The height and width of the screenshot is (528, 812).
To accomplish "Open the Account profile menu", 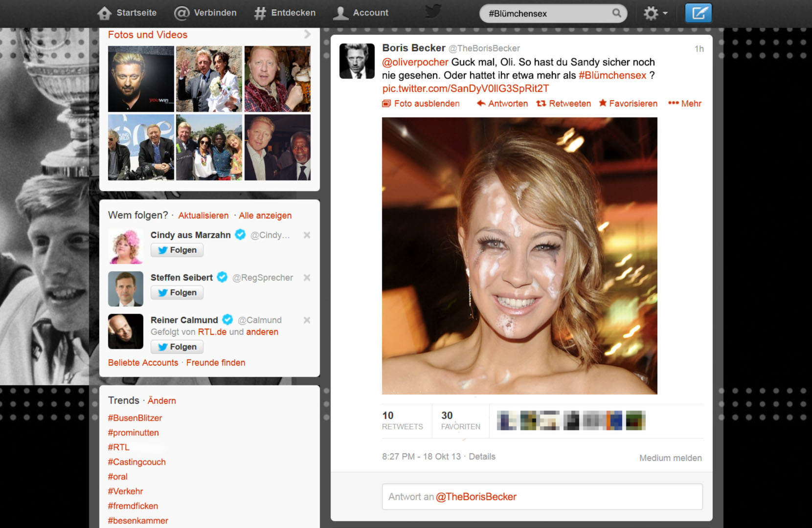I will click(361, 13).
